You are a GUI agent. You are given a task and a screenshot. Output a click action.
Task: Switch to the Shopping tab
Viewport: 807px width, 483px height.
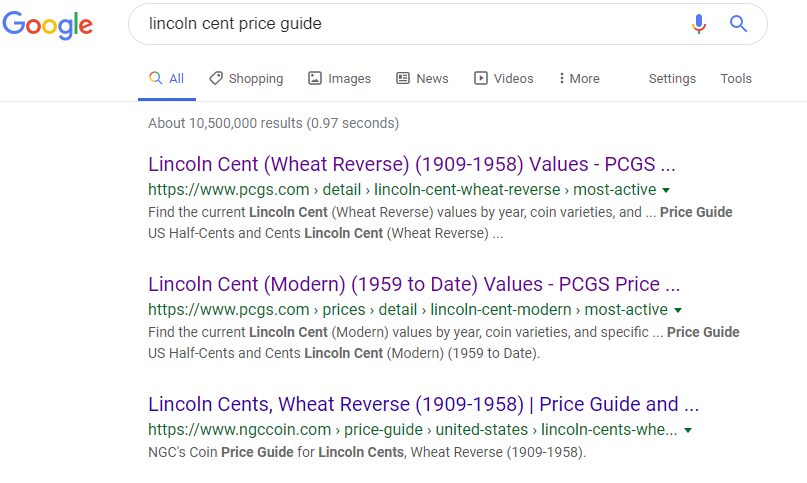255,78
